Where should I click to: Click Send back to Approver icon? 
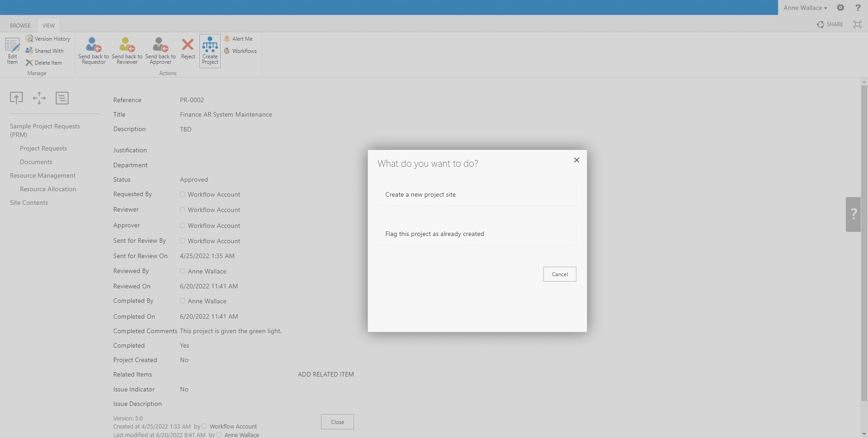[x=160, y=45]
